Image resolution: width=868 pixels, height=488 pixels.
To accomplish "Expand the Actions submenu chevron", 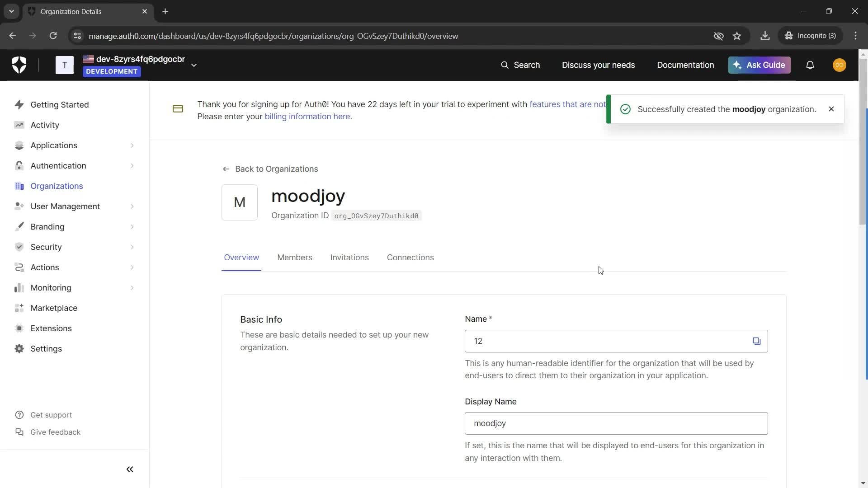I will click(132, 267).
